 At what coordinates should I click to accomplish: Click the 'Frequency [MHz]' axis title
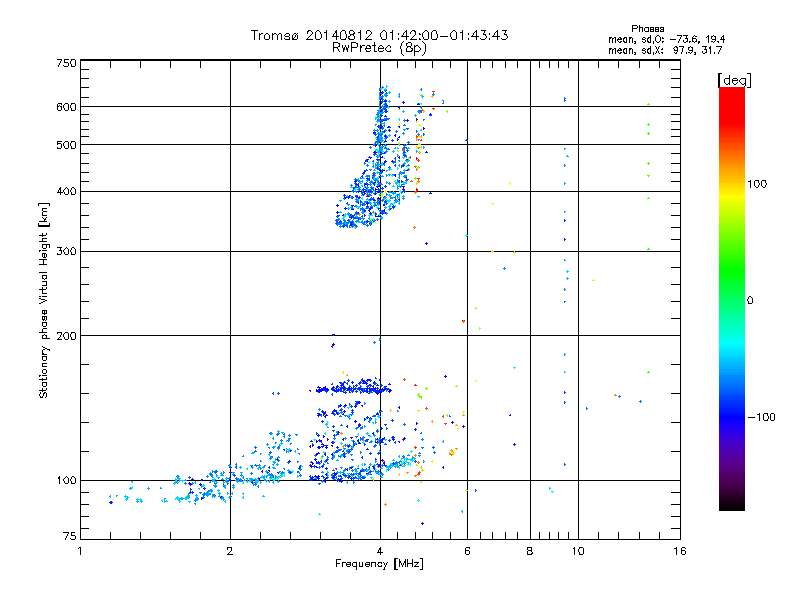point(379,564)
